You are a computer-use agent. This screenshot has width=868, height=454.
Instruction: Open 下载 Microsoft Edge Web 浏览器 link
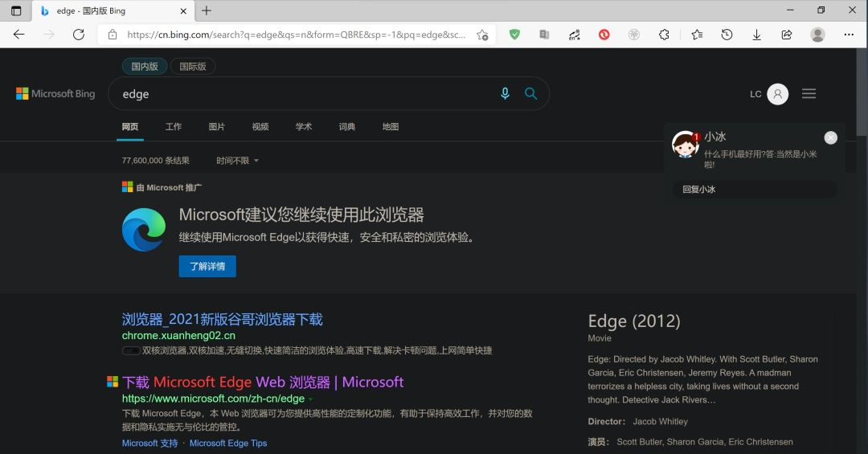tap(262, 382)
